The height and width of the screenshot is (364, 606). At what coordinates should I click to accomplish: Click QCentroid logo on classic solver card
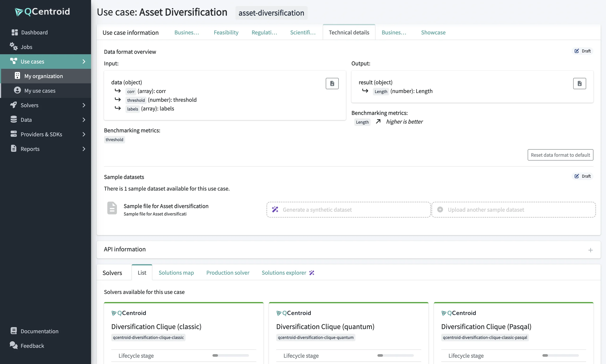coord(129,313)
